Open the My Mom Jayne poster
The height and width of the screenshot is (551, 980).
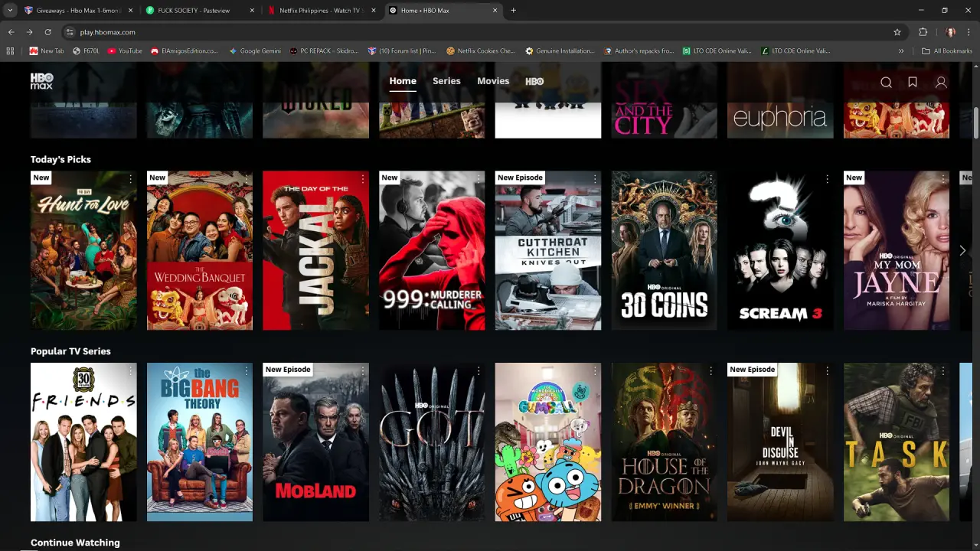point(897,250)
